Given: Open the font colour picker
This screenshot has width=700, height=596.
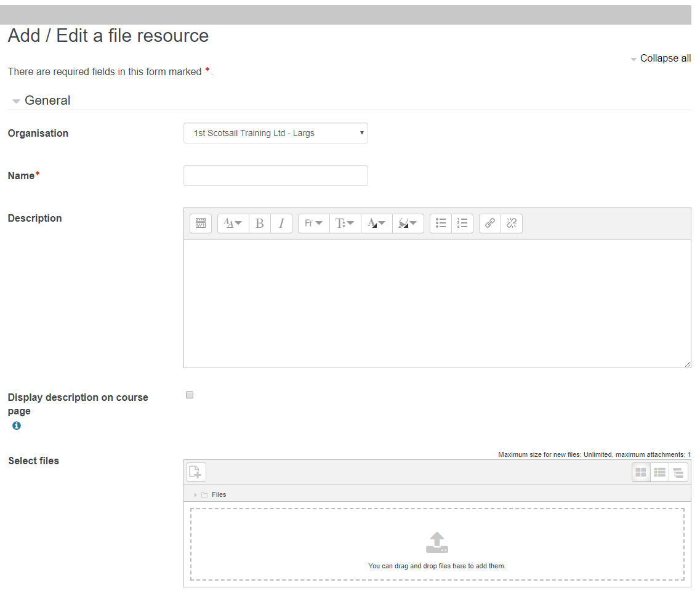Looking at the screenshot, I should [377, 223].
